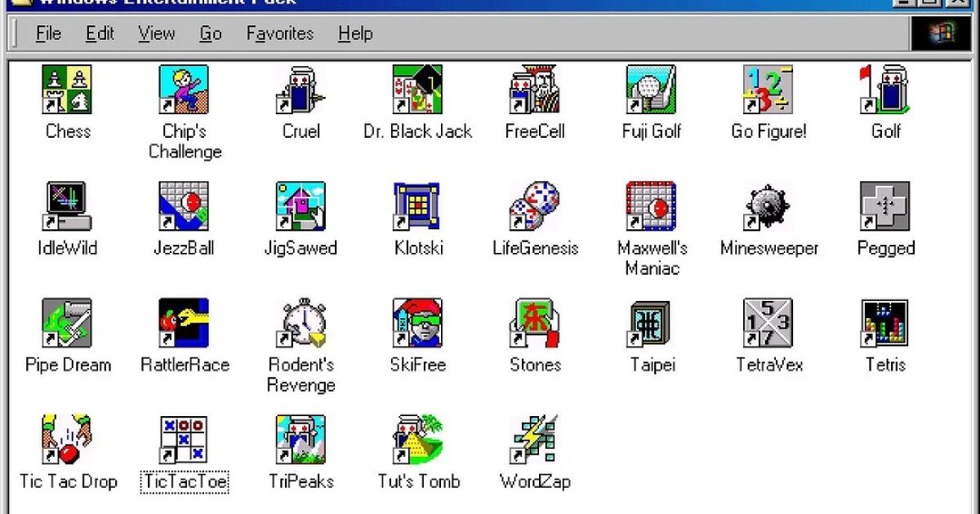Open the JigSawed puzzle icon
980x514 pixels.
(x=301, y=206)
